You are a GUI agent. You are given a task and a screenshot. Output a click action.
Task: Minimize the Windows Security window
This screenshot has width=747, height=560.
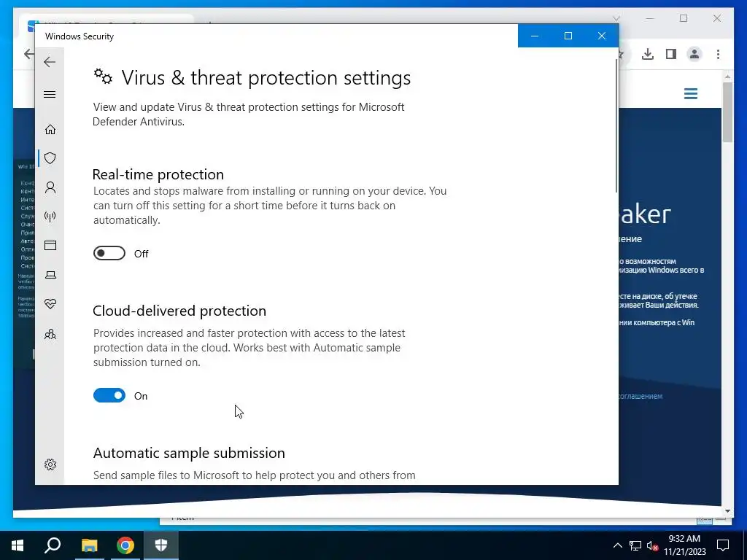click(535, 36)
